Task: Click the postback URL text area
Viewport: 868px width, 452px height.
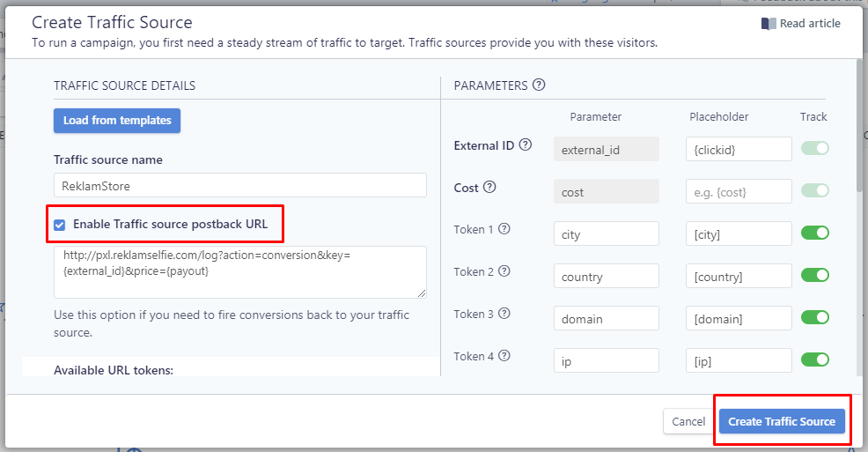Action: pyautogui.click(x=240, y=272)
